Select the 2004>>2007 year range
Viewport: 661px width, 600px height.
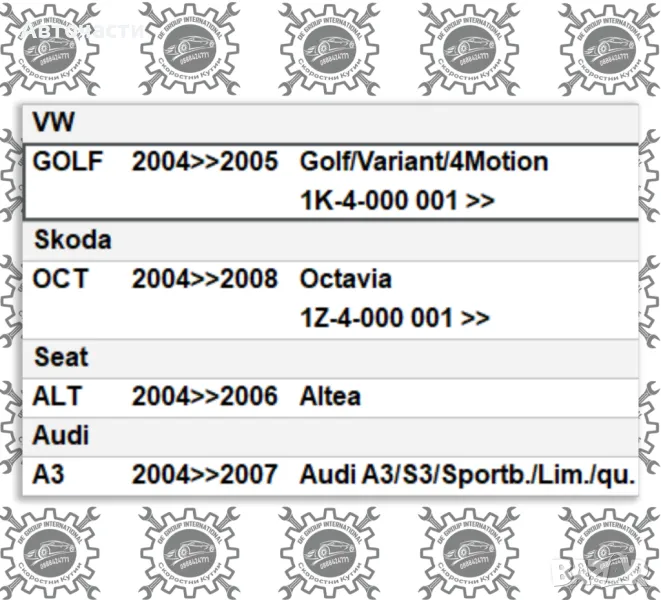pos(205,475)
